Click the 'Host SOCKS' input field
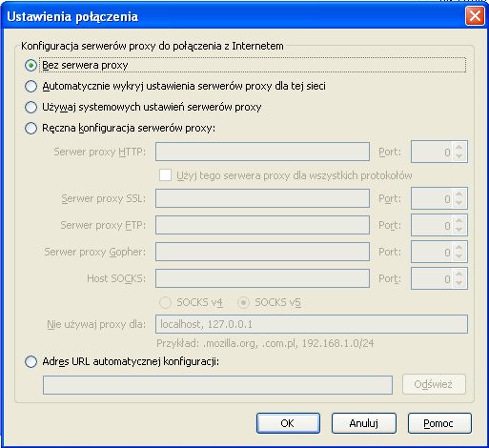The image size is (489, 448). pos(262,278)
